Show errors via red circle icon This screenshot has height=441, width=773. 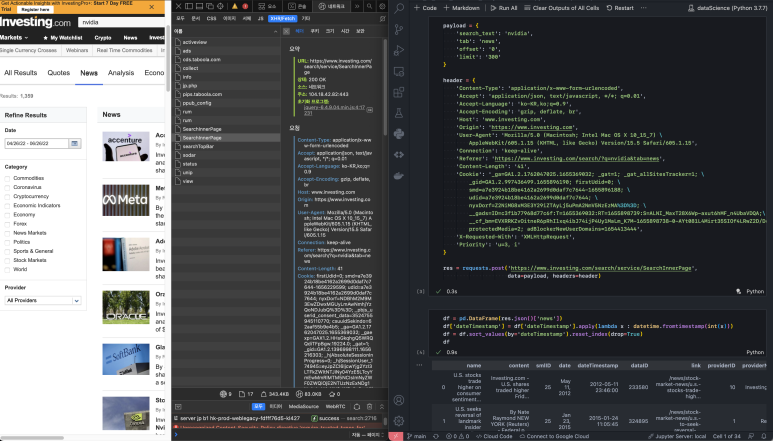[245, 6]
